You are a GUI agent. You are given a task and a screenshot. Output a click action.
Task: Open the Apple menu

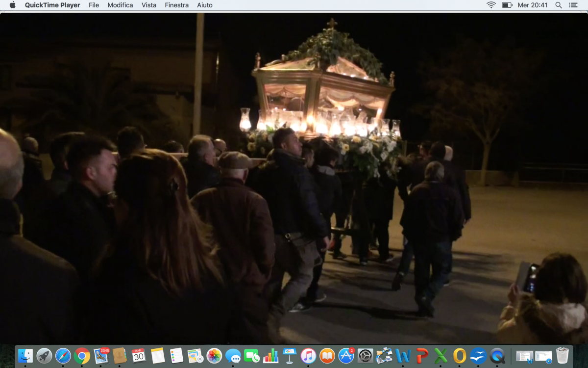pyautogui.click(x=13, y=5)
